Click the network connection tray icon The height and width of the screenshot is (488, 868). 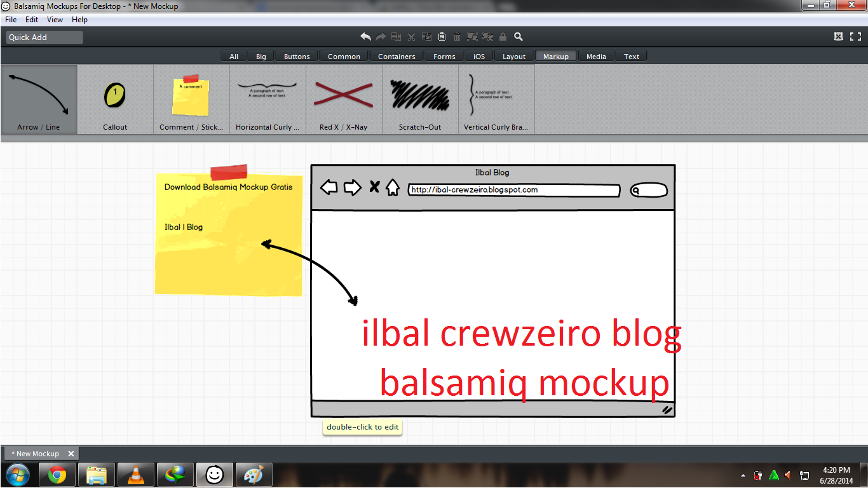804,475
